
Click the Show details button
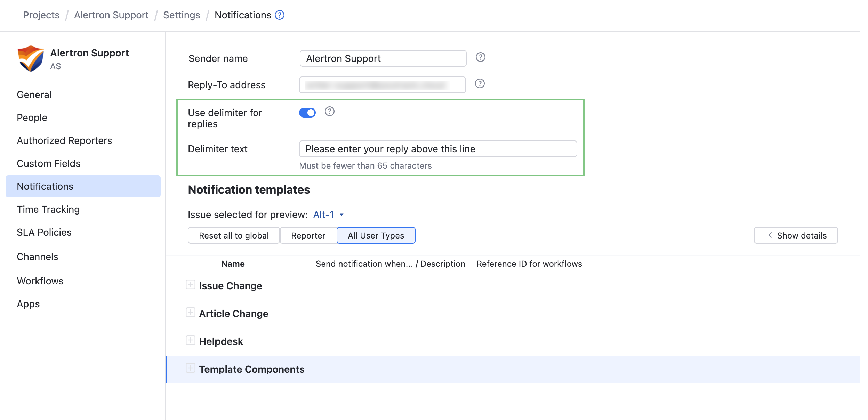796,235
